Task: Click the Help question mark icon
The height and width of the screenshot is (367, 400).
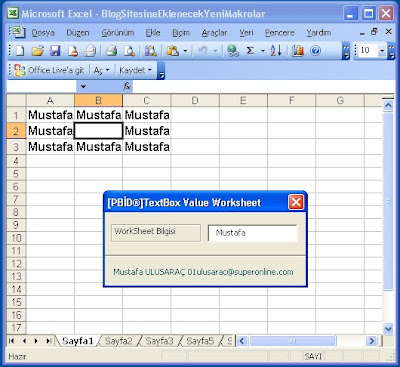Action: (315, 51)
